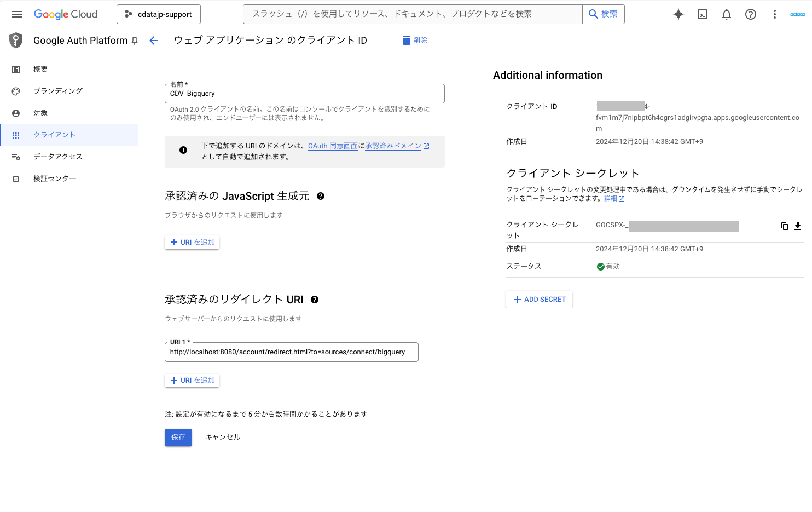Download the client secret JSON
812x512 pixels.
pos(798,226)
